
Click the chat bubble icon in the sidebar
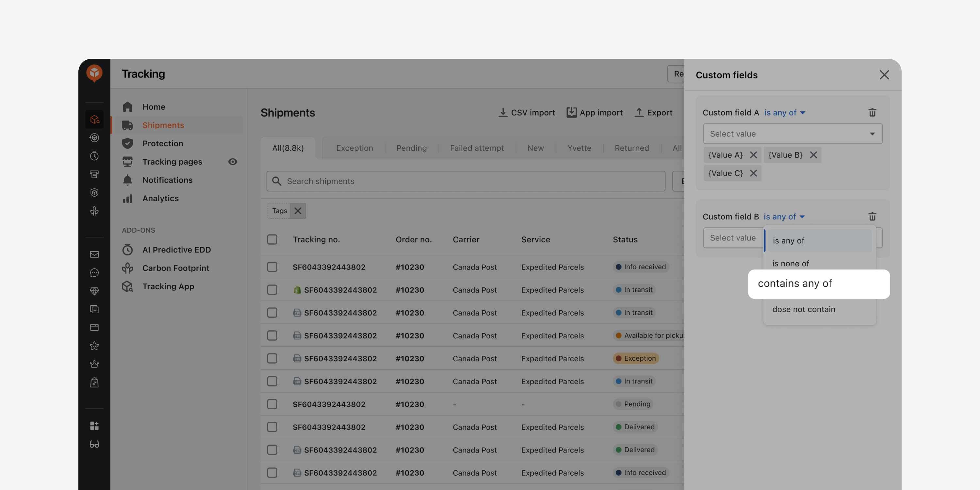[94, 273]
